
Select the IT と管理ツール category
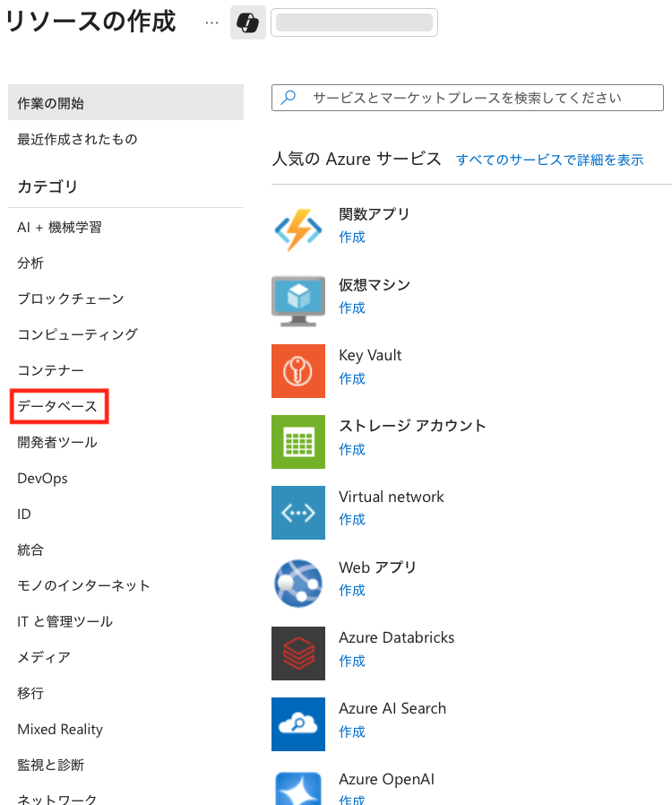tap(65, 621)
